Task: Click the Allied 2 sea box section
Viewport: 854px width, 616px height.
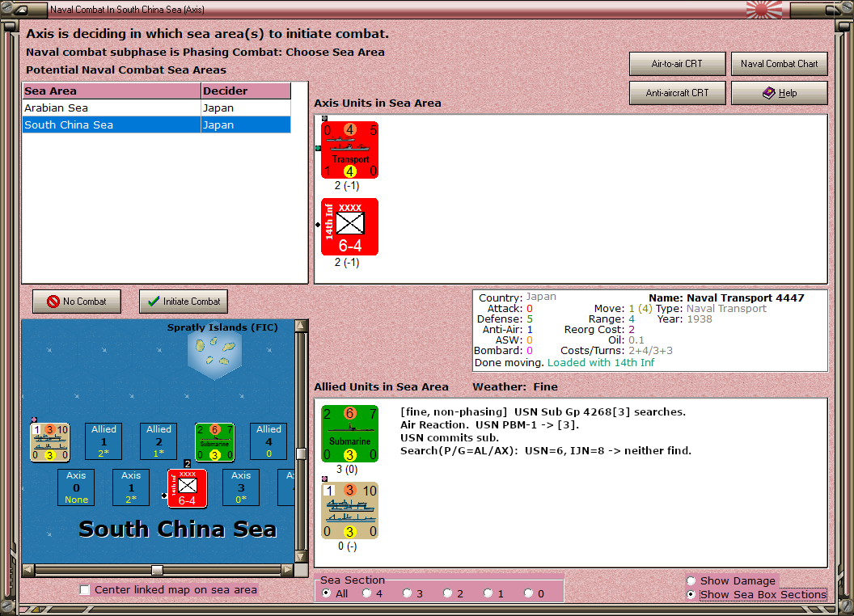Action: [x=159, y=441]
